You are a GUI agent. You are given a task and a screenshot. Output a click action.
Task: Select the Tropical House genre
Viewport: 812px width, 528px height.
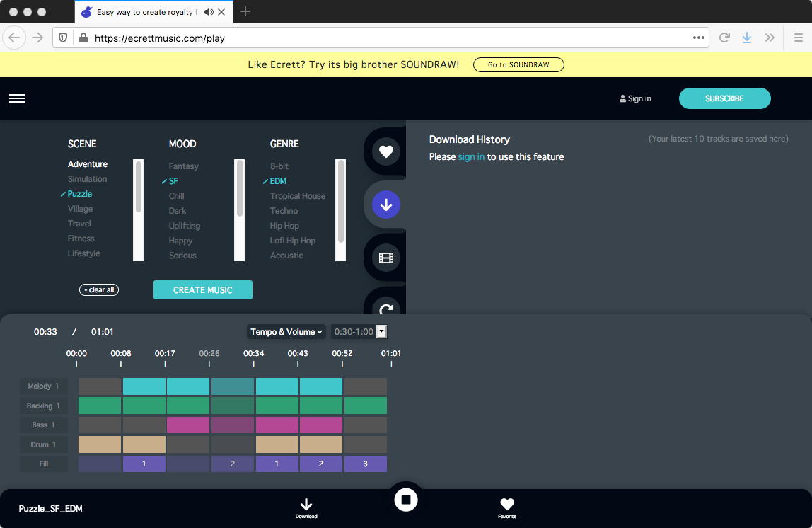pos(298,196)
